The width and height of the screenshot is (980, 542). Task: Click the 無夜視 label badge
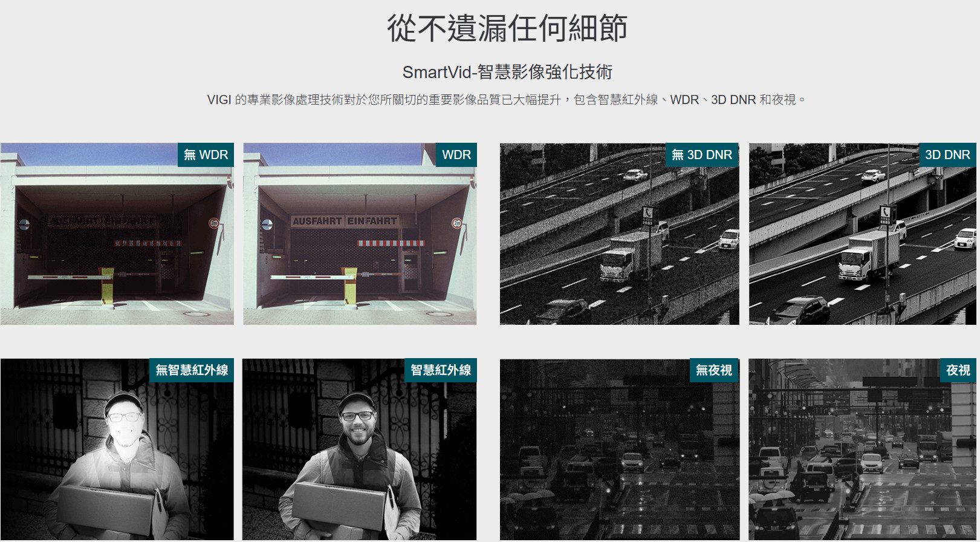(x=714, y=370)
